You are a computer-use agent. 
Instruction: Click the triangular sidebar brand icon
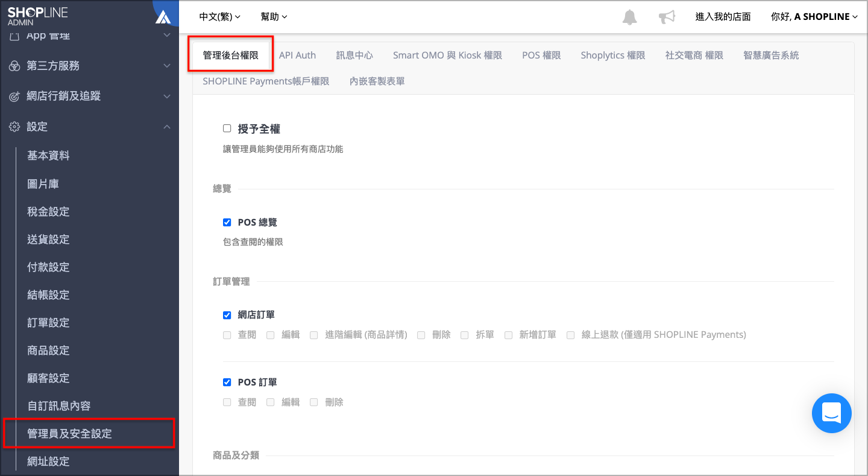(x=163, y=17)
